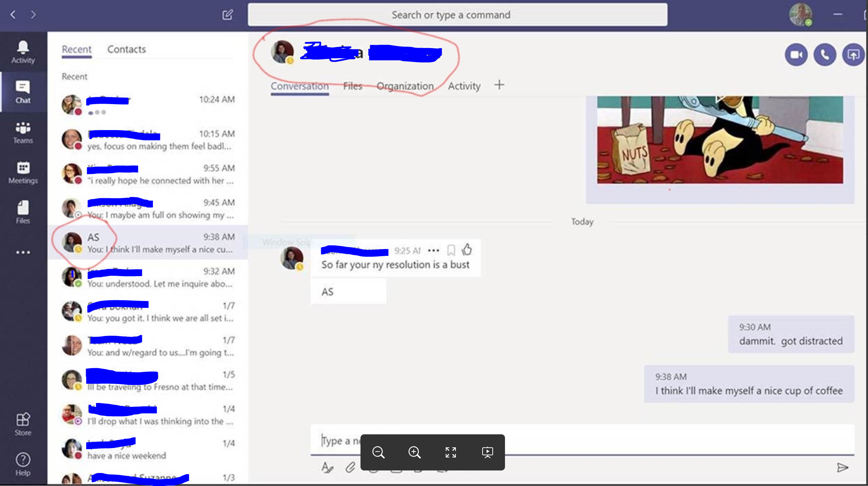868x486 pixels.
Task: Open more options on the 9:25 message
Action: point(433,250)
